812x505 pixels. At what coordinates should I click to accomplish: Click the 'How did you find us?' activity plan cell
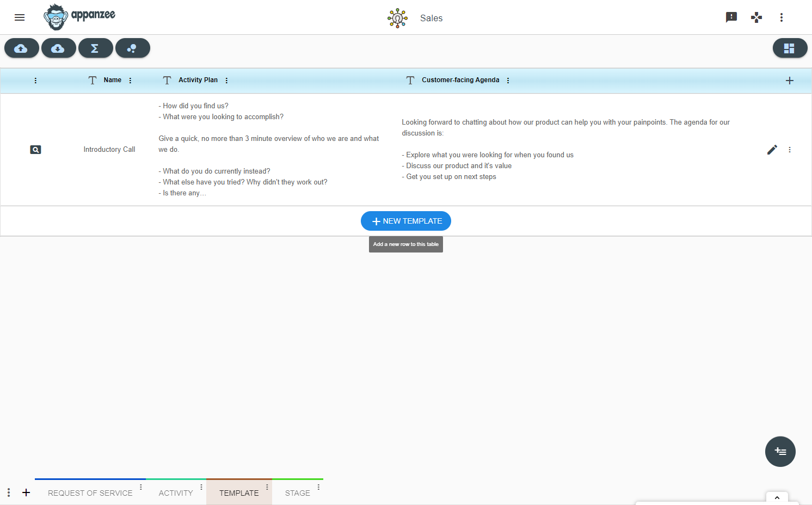pyautogui.click(x=269, y=150)
